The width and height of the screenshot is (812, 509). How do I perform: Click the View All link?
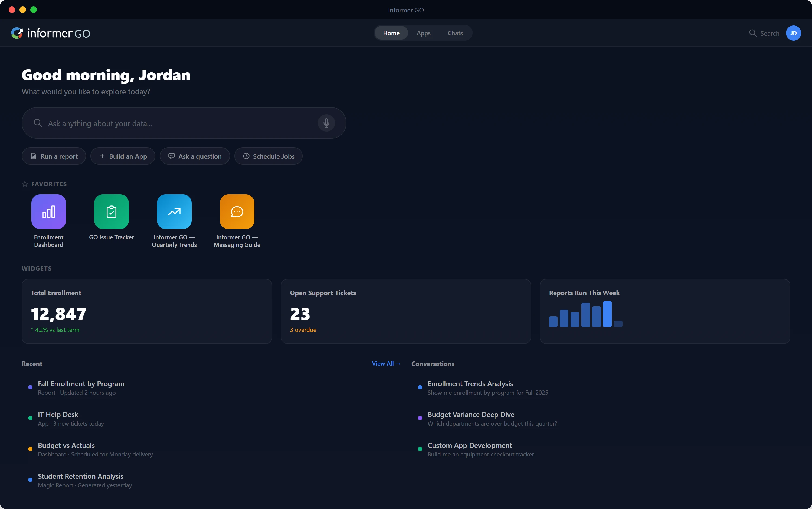pos(386,363)
